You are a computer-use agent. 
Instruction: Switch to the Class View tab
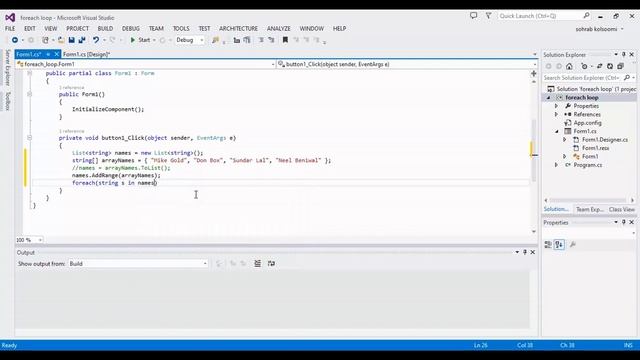pos(622,209)
